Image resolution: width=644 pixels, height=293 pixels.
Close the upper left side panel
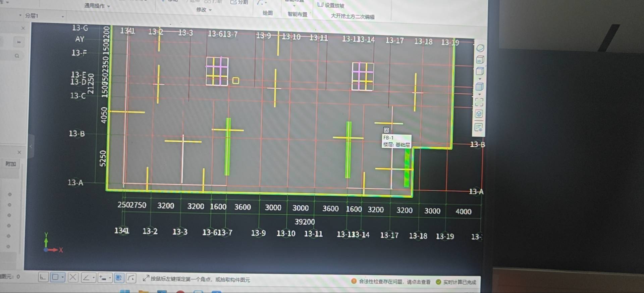tap(23, 28)
